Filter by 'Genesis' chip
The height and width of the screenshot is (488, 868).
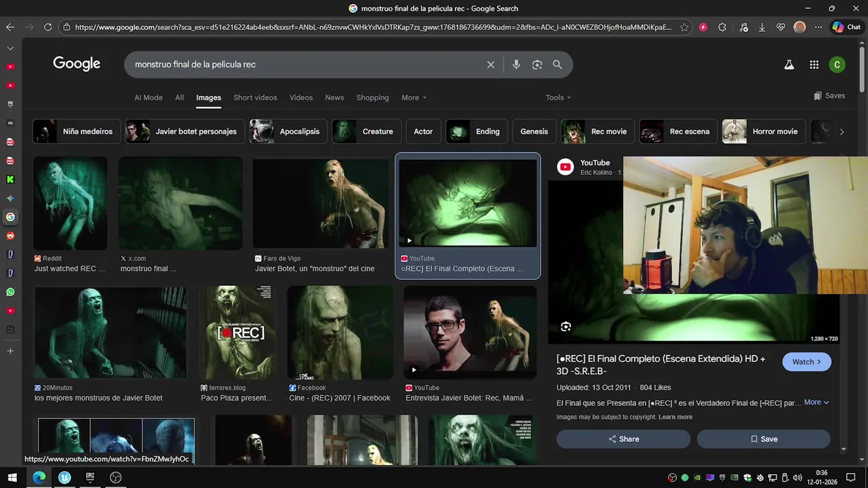[x=534, y=131]
